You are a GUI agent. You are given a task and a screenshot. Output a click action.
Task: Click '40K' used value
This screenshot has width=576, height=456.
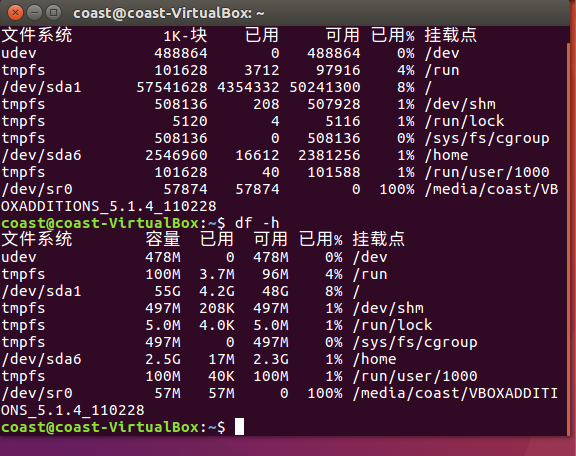pyautogui.click(x=222, y=376)
